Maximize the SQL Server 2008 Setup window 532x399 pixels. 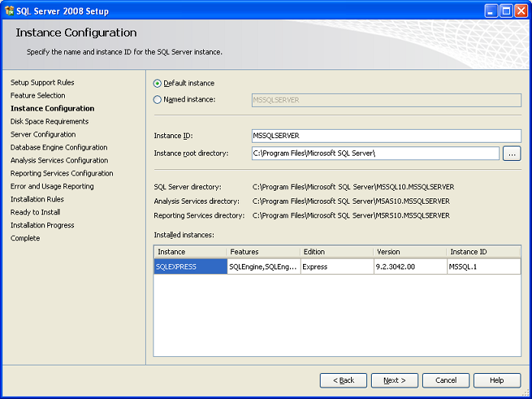(x=506, y=11)
